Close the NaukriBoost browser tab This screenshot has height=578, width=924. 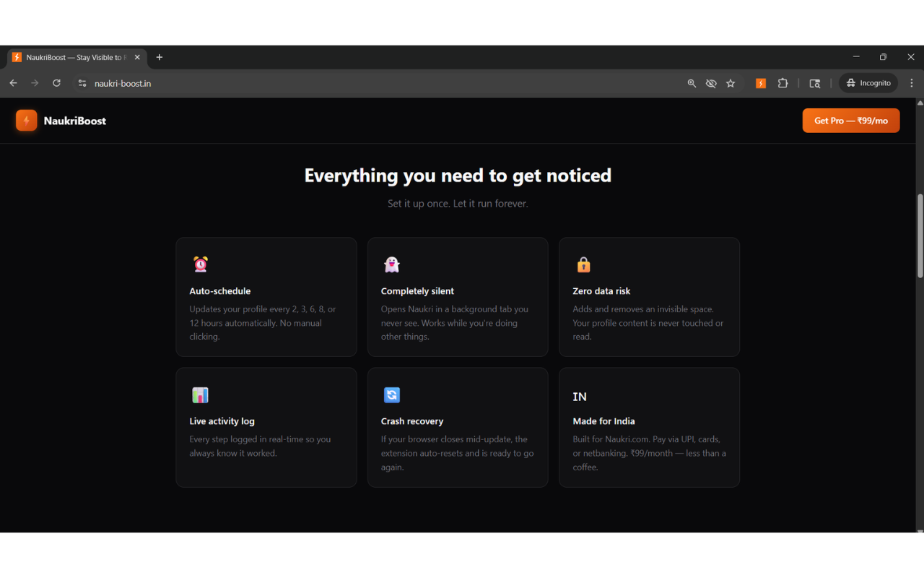coord(137,57)
